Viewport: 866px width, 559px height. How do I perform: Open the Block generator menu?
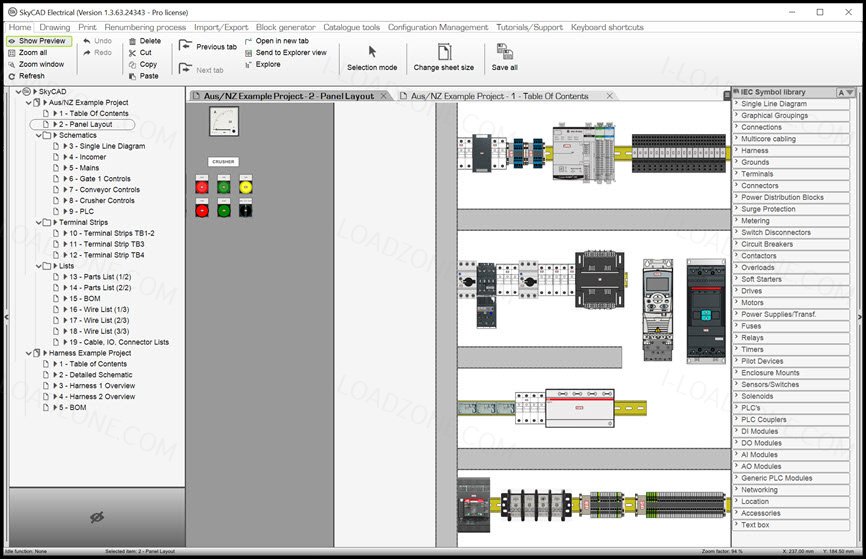(x=286, y=27)
